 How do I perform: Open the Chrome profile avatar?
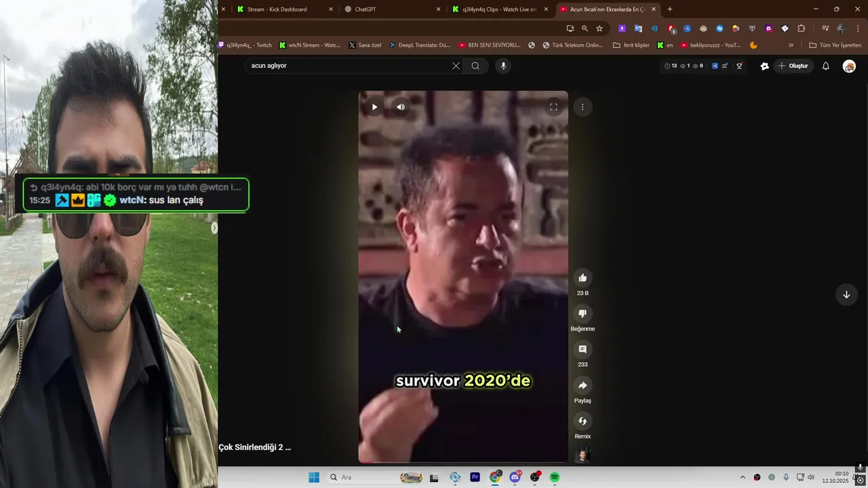[842, 28]
